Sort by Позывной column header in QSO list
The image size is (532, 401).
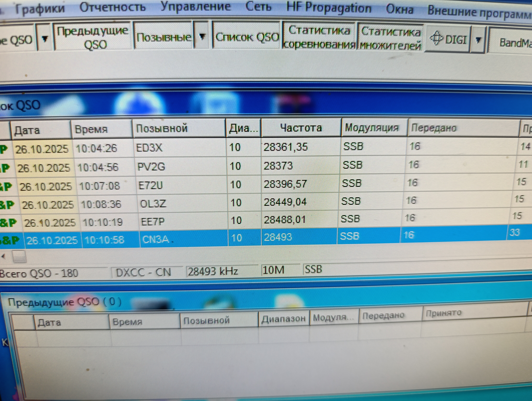click(x=162, y=128)
